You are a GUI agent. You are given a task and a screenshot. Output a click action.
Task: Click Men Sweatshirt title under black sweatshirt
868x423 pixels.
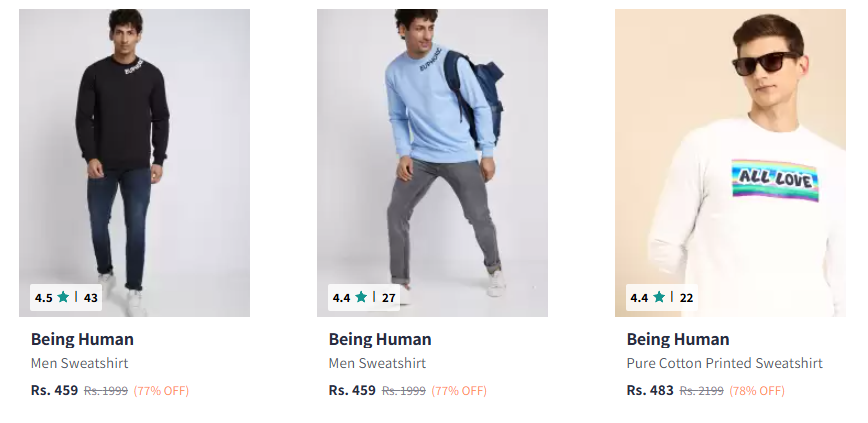pos(79,363)
